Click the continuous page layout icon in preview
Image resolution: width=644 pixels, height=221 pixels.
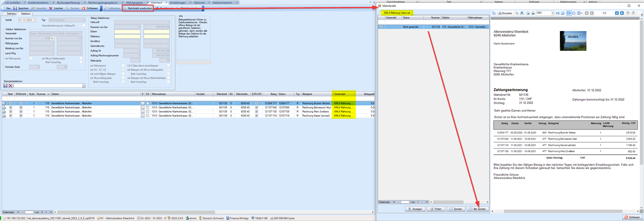574,13
